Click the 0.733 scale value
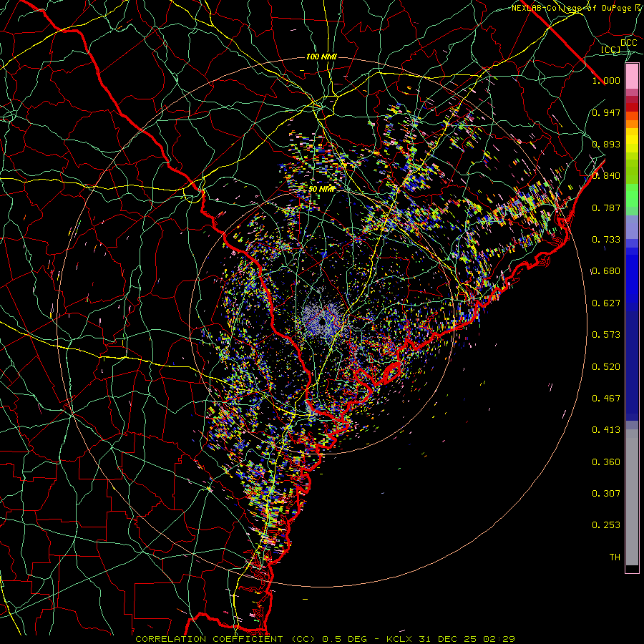 (x=606, y=240)
